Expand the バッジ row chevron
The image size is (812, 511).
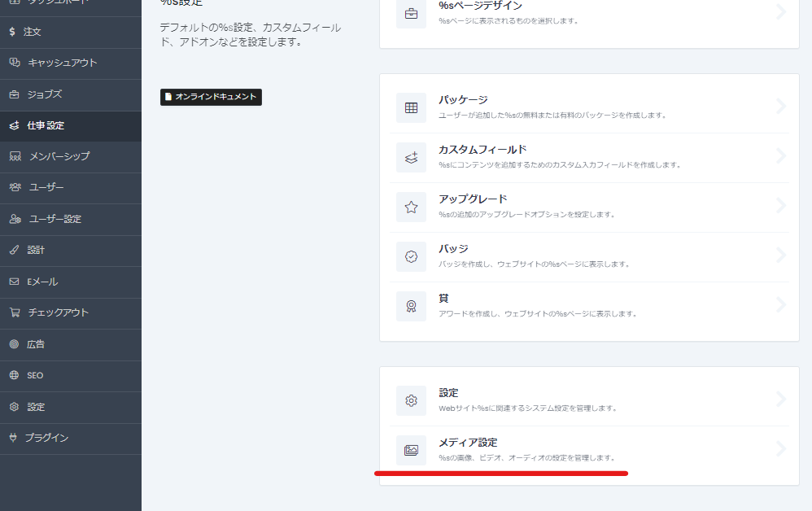click(780, 255)
